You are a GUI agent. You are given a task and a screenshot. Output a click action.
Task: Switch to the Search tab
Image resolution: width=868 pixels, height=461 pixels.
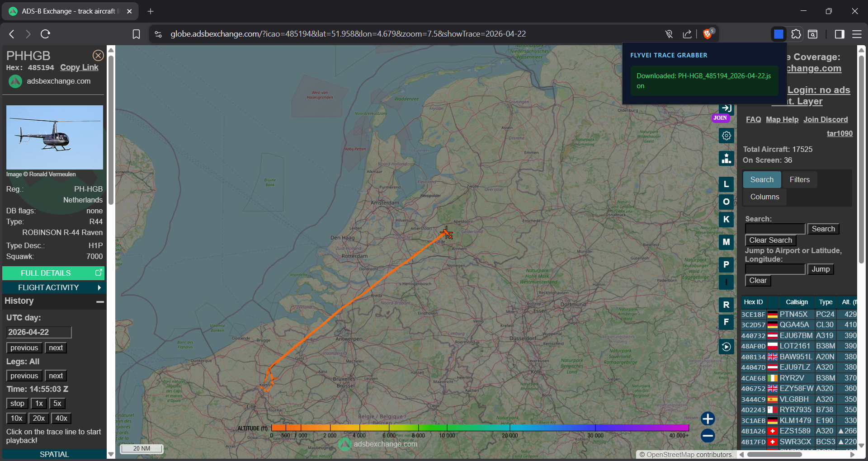762,179
